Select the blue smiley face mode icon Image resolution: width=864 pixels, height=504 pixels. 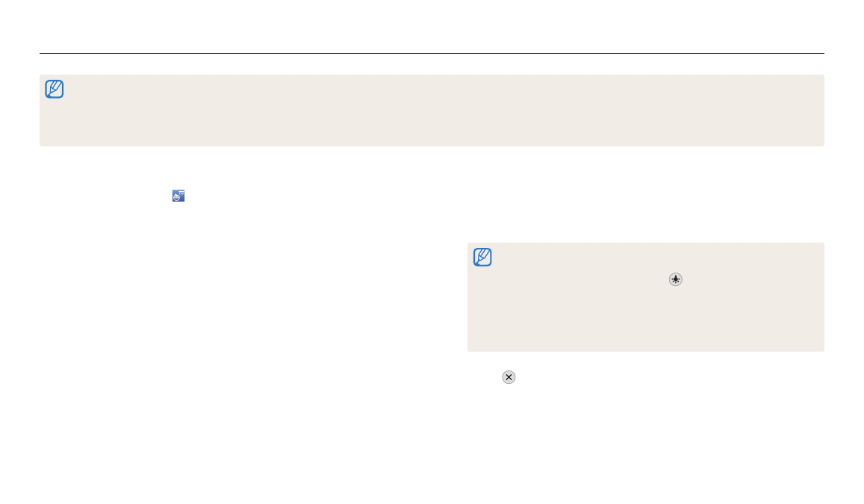[178, 196]
